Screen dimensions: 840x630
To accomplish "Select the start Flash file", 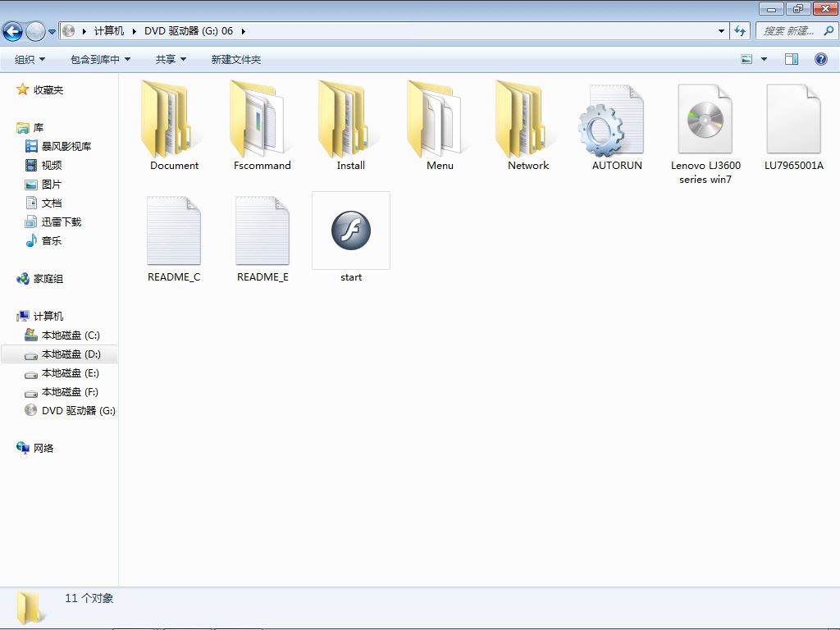I will pyautogui.click(x=351, y=239).
